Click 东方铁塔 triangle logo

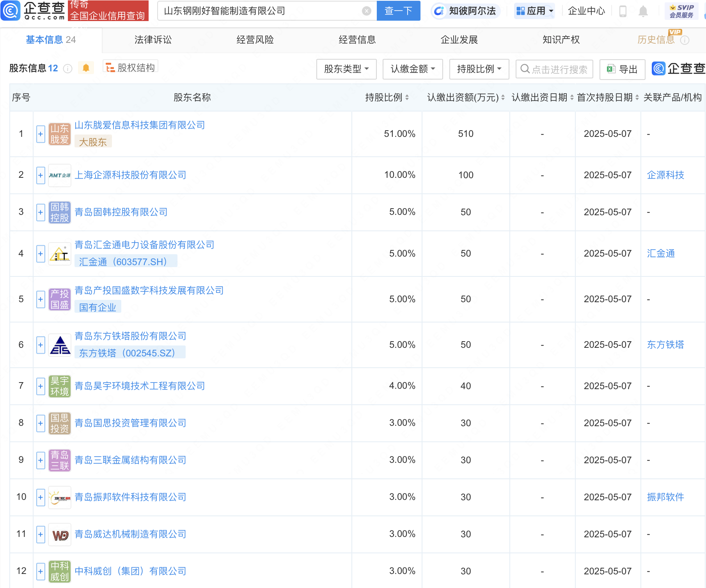tap(60, 345)
